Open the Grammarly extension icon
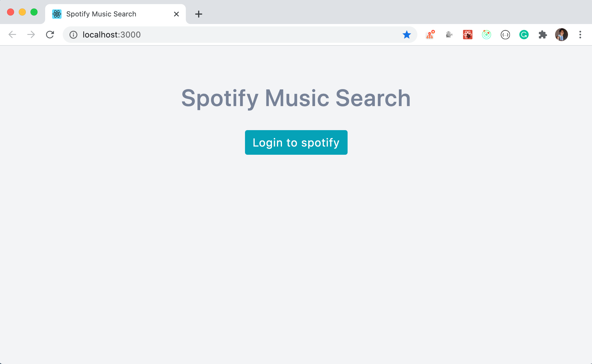The width and height of the screenshot is (592, 364). 524,35
